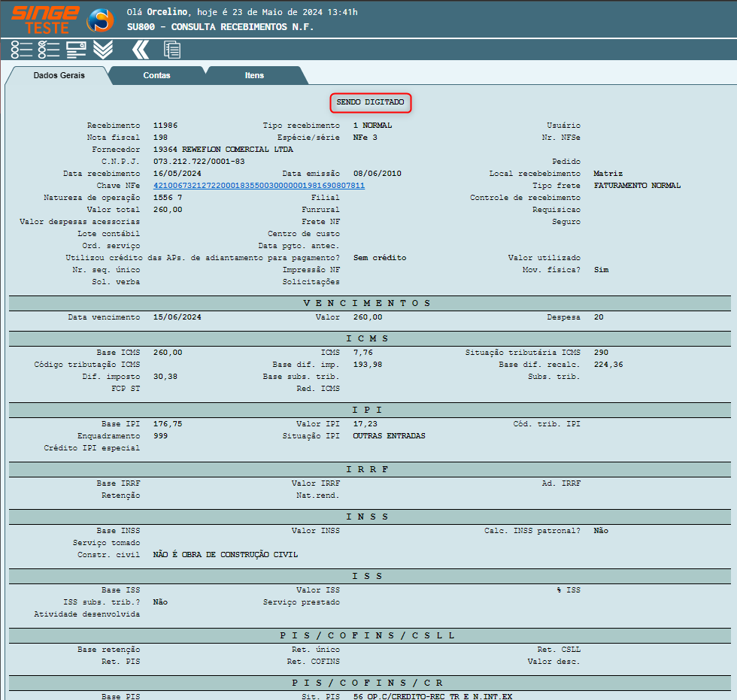
Task: Click the VENCIMENTOS section header
Action: 368,303
